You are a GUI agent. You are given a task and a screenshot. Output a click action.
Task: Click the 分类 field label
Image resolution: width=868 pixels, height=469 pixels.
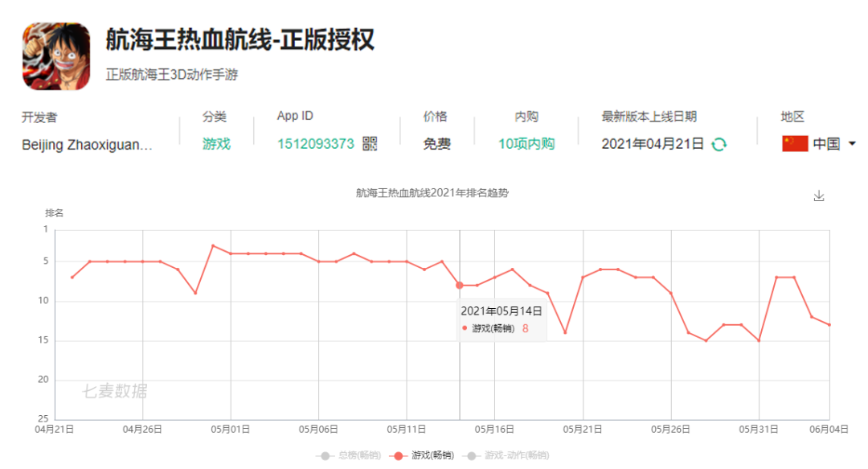[215, 117]
